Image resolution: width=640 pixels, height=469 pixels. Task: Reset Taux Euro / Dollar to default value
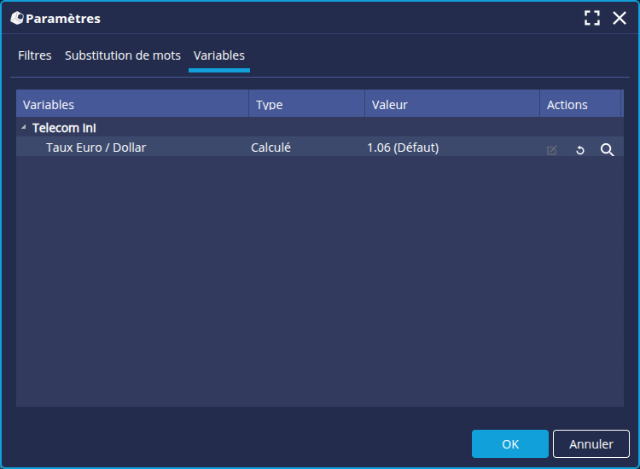579,149
